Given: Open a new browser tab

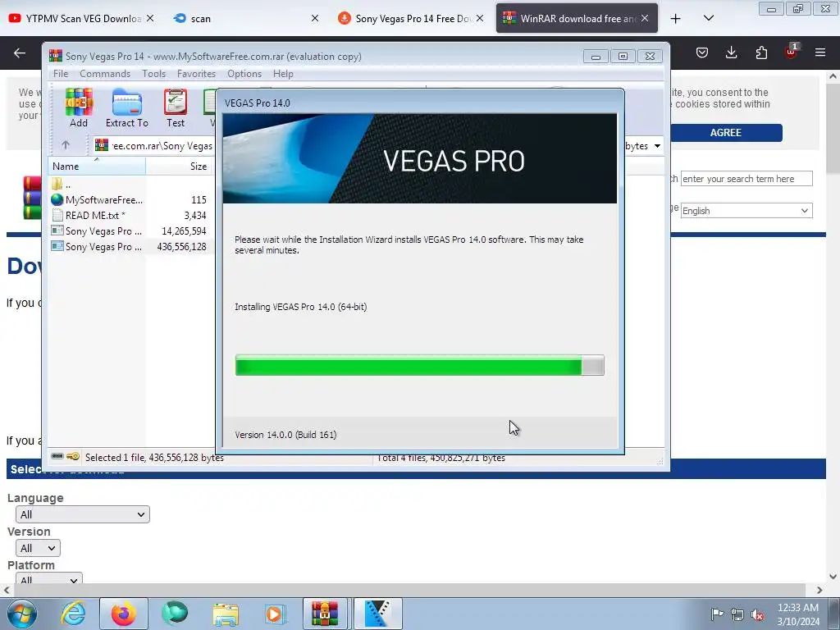Looking at the screenshot, I should point(676,19).
